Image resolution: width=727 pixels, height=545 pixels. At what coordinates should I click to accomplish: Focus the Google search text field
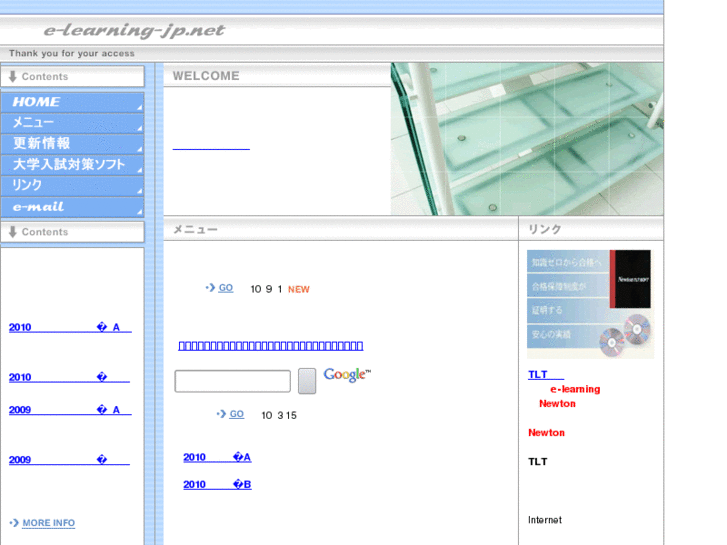click(233, 381)
